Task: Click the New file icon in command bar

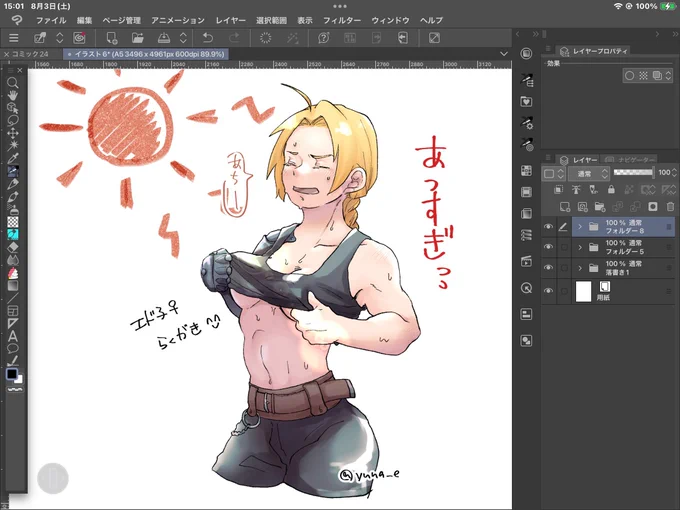Action: pyautogui.click(x=112, y=38)
